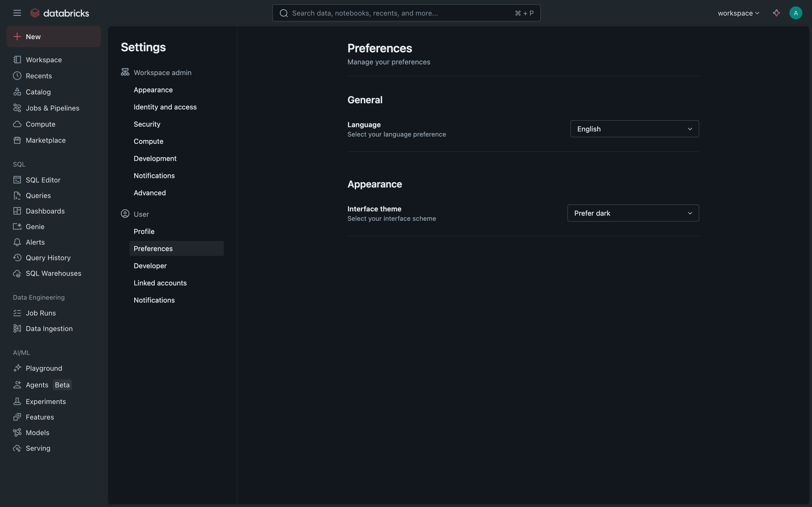
Task: Select the Developer settings tab
Action: [x=150, y=266]
